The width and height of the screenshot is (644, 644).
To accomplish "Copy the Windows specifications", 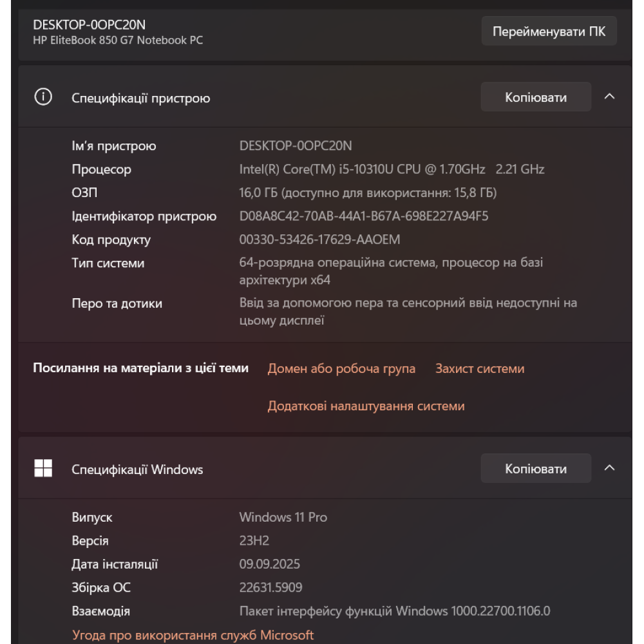I will tap(536, 468).
